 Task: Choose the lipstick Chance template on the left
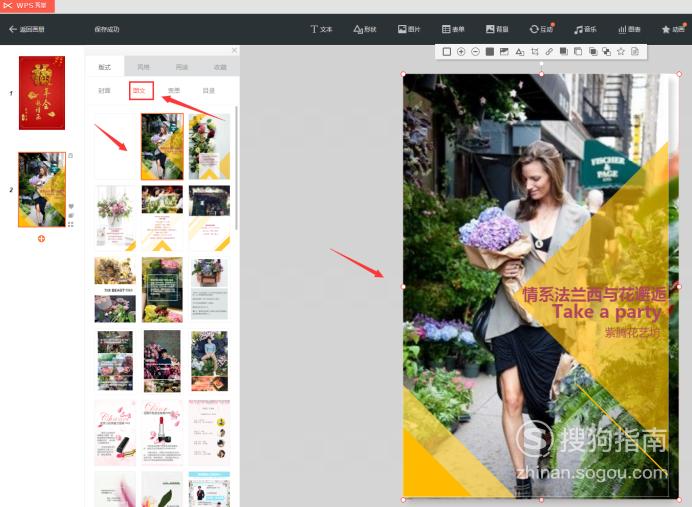115,433
